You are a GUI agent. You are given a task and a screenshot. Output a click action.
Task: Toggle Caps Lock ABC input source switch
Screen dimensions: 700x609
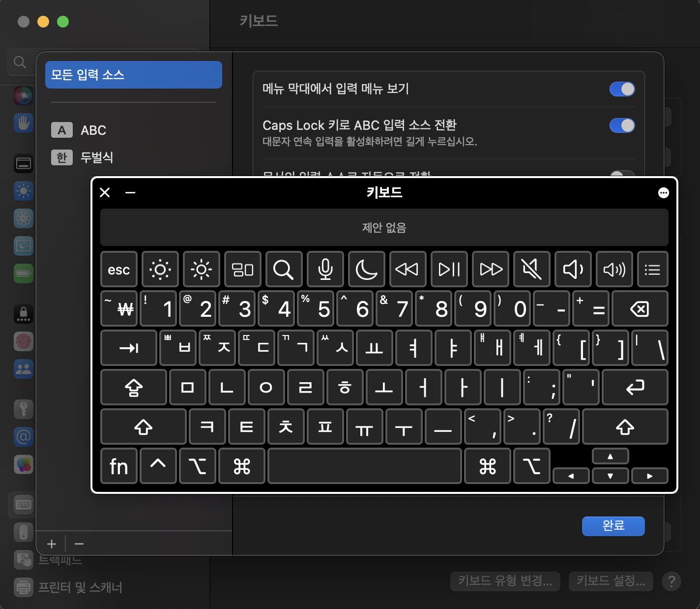pyautogui.click(x=622, y=125)
